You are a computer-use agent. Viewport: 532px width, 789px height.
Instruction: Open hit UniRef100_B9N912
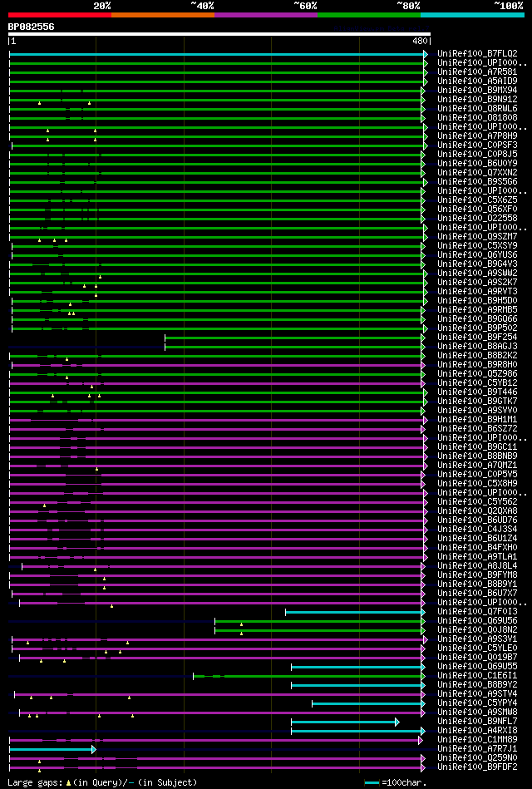point(477,100)
